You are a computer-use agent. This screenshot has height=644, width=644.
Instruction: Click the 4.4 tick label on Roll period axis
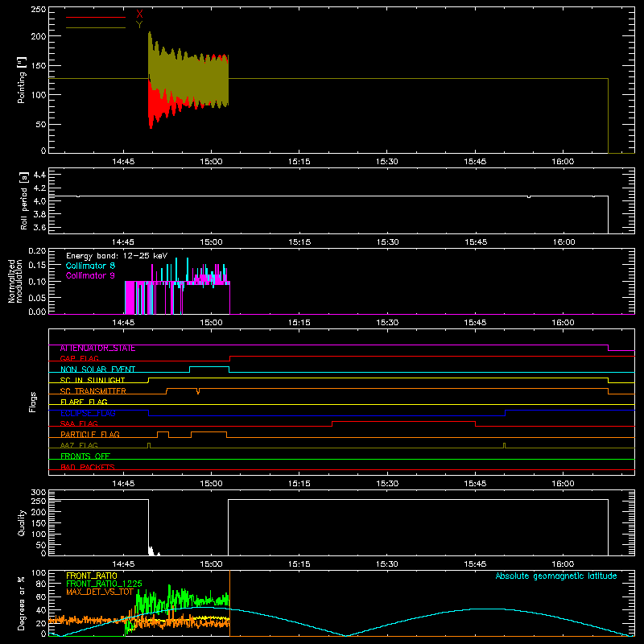[x=39, y=175]
